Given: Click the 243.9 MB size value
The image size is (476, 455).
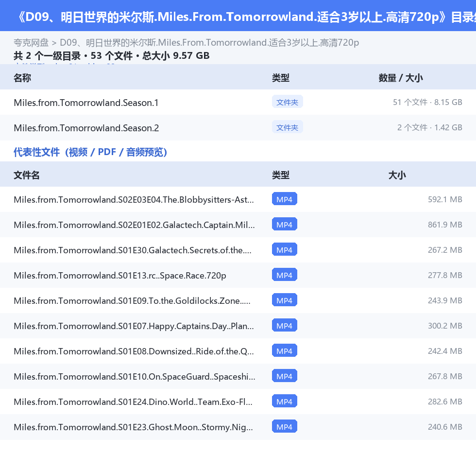Looking at the screenshot, I should point(445,300).
